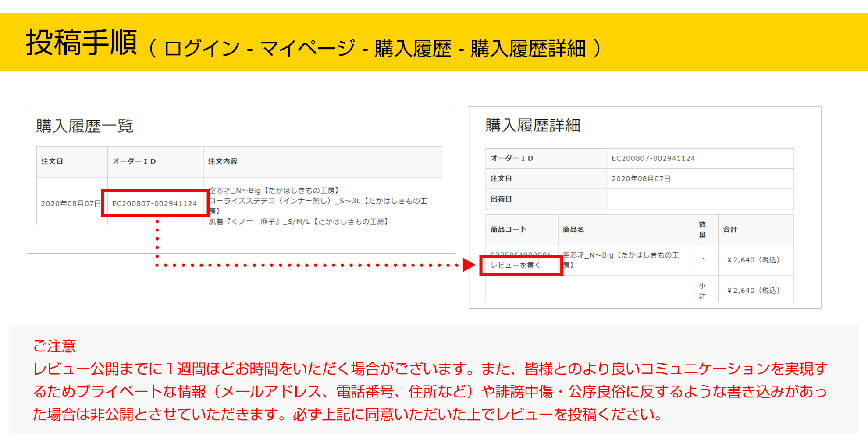Image resolution: width=868 pixels, height=436 pixels.
Task: Click product name 空芯才_N〜Big in the detail table
Action: (x=620, y=255)
